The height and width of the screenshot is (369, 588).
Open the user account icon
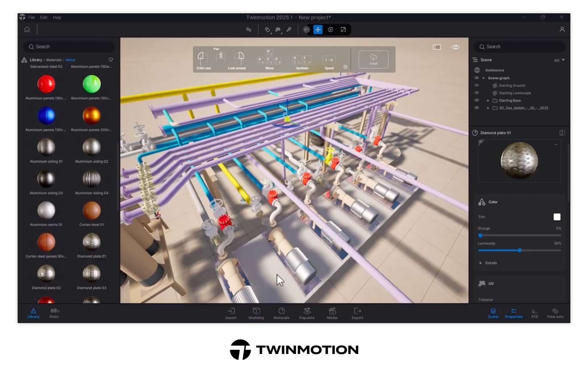[562, 30]
